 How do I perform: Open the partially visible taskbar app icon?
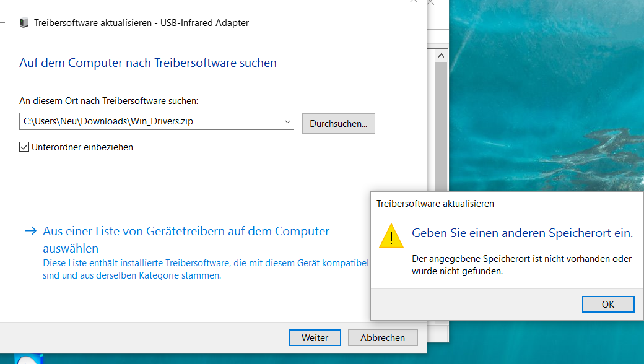28,359
